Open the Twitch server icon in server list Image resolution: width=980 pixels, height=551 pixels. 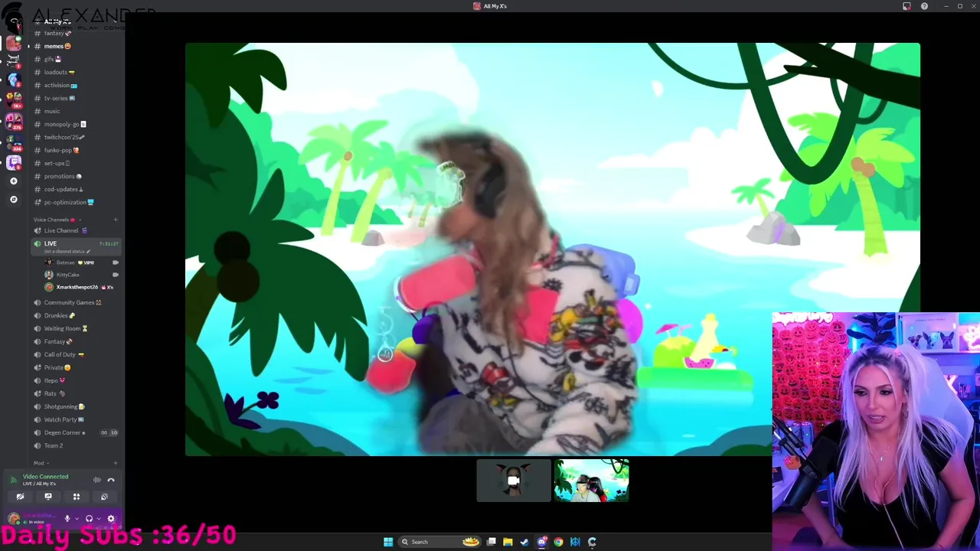tap(14, 162)
